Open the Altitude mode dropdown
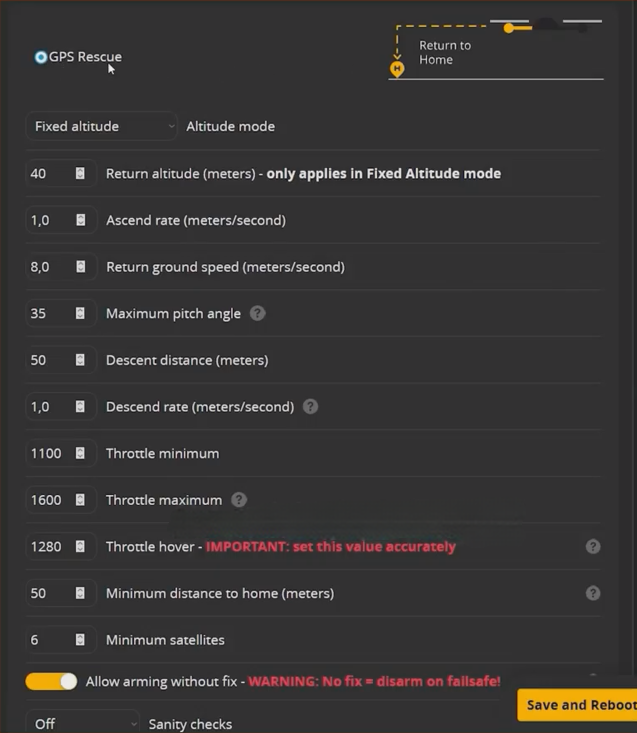Image resolution: width=637 pixels, height=733 pixels. (101, 127)
